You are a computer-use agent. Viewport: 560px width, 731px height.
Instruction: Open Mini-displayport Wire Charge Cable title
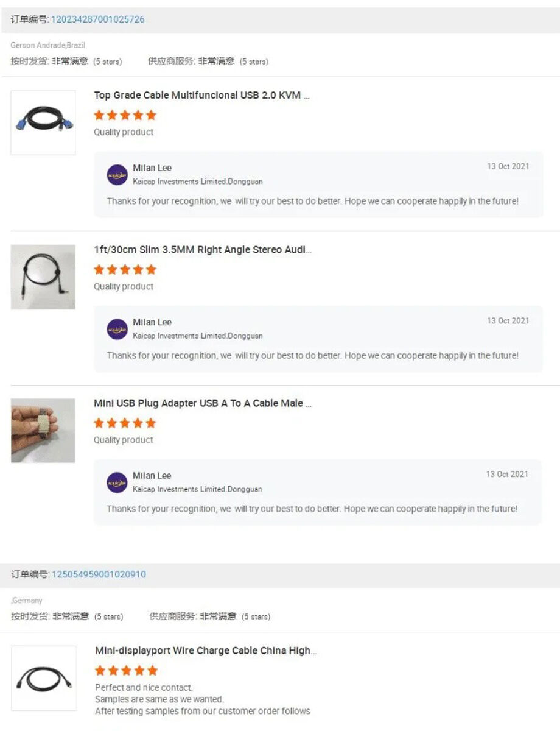(x=206, y=651)
